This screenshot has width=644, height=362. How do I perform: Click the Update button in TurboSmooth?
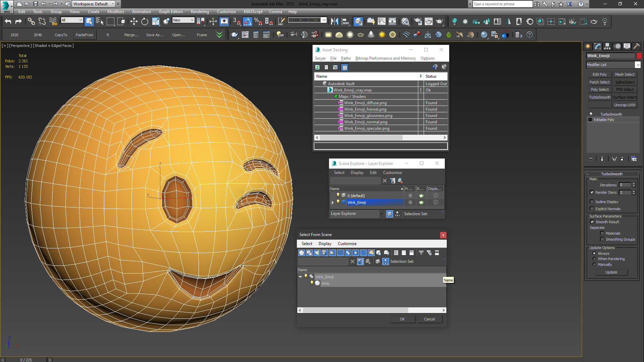pos(611,272)
